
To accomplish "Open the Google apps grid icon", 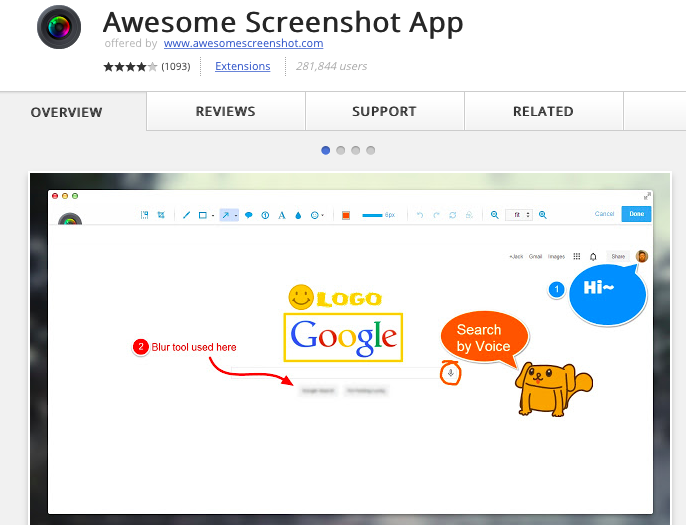I will (577, 256).
